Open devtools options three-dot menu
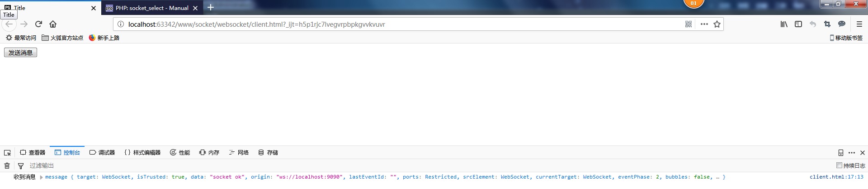The width and height of the screenshot is (868, 189). click(852, 153)
